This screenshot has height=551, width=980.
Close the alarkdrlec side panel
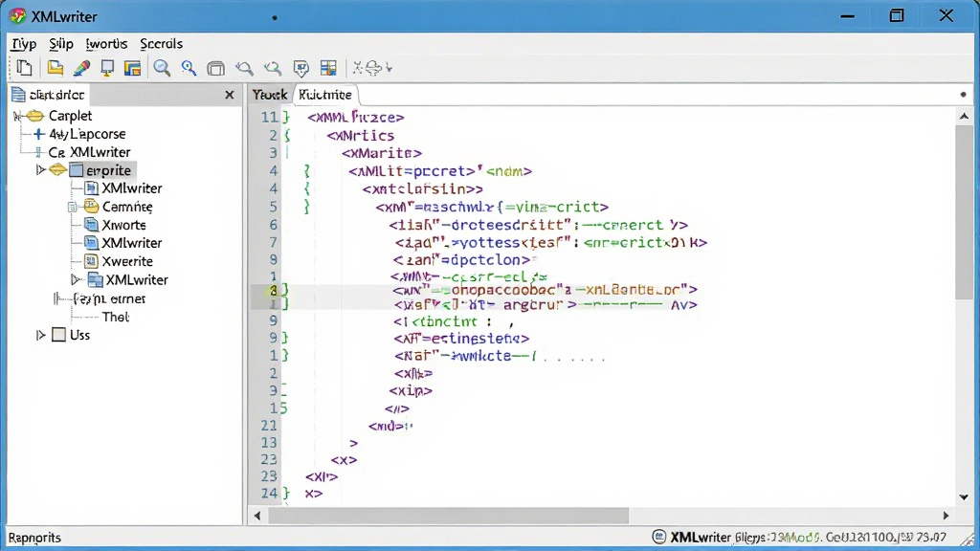pos(230,95)
